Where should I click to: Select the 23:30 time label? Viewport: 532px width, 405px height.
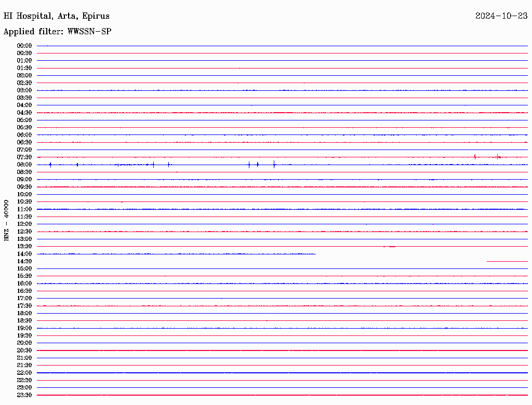pos(24,395)
